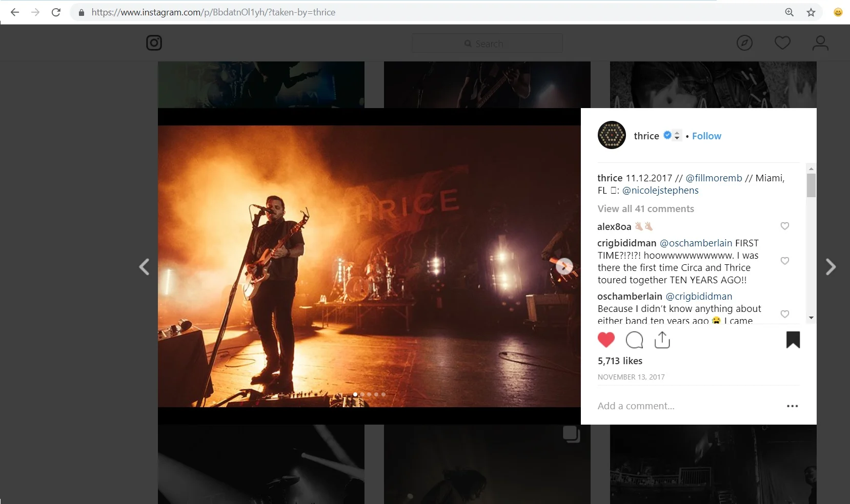Open crigbididman's profile from comment
Viewport: 850px width, 504px height.
coord(627,243)
